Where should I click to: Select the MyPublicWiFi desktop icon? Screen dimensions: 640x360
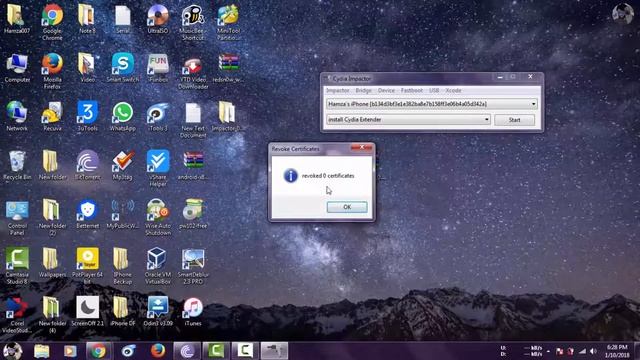tap(122, 214)
